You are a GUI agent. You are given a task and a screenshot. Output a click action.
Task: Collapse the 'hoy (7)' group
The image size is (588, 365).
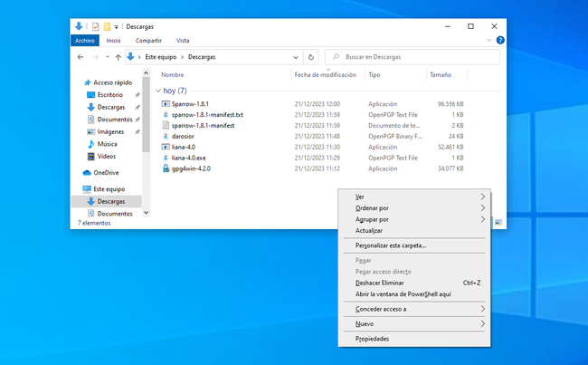pos(158,91)
